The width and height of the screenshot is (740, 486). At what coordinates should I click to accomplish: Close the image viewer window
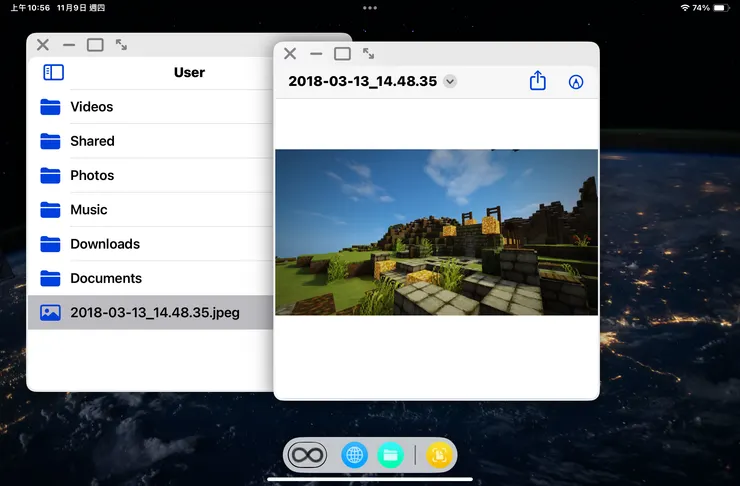pyautogui.click(x=290, y=54)
